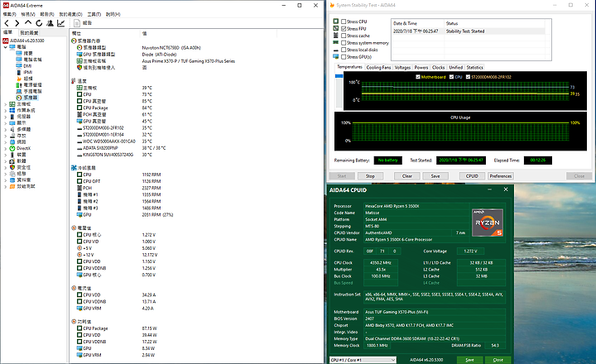Enable the Stress GPU(s) checkbox

pyautogui.click(x=344, y=57)
